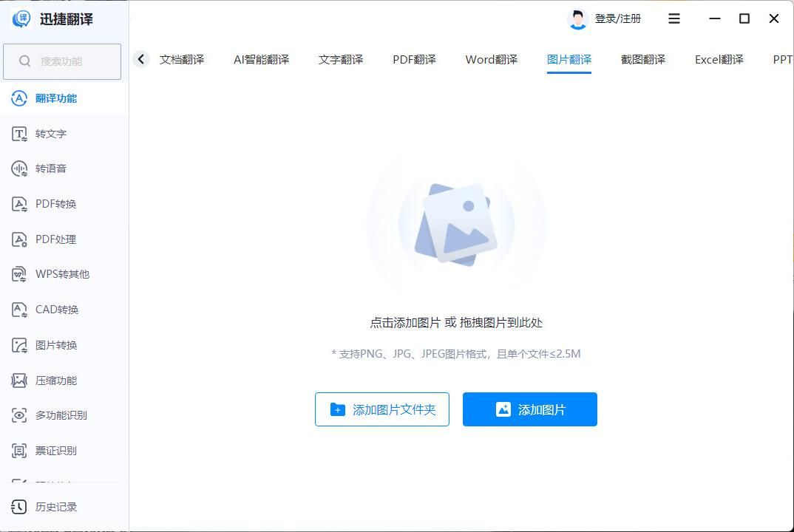Click the 历史记录 clock icon
This screenshot has width=794, height=532.
19,507
